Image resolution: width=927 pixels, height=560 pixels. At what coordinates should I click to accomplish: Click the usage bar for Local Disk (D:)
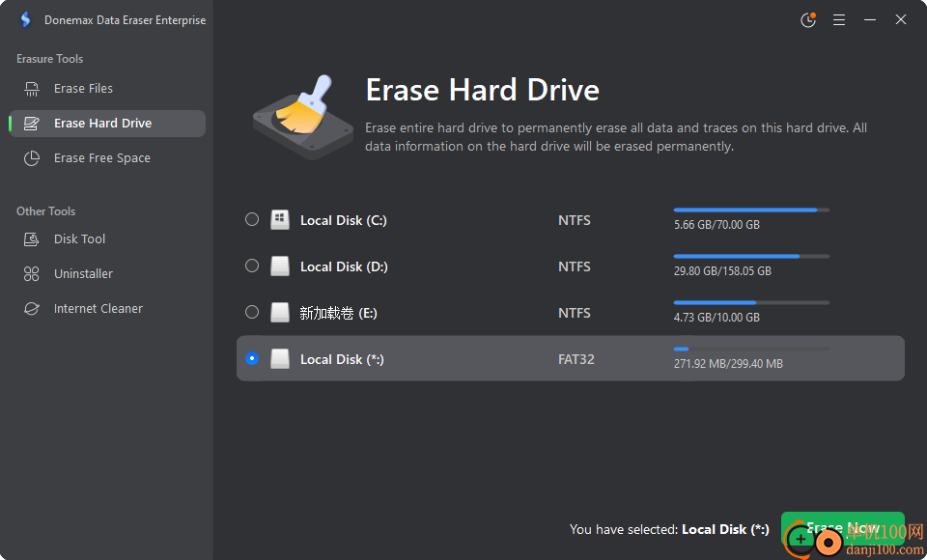click(x=751, y=256)
